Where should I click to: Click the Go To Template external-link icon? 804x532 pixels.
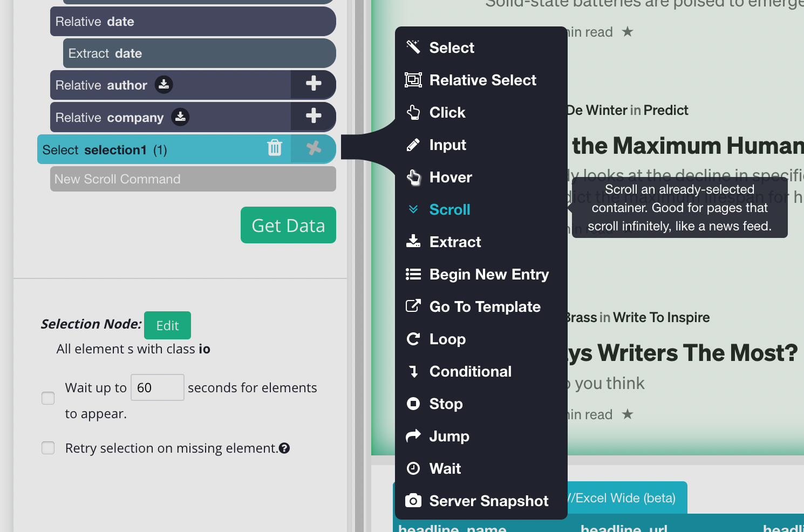click(x=413, y=306)
